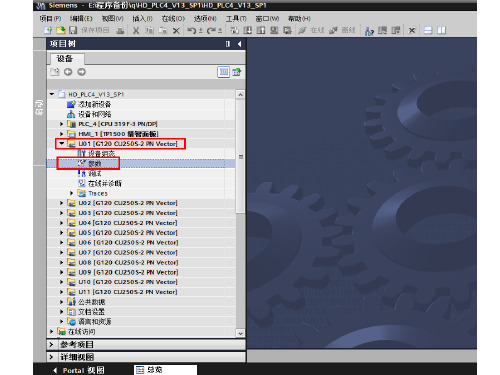The width and height of the screenshot is (500, 375).
Task: Click the Upload from device icon
Action: [261, 31]
